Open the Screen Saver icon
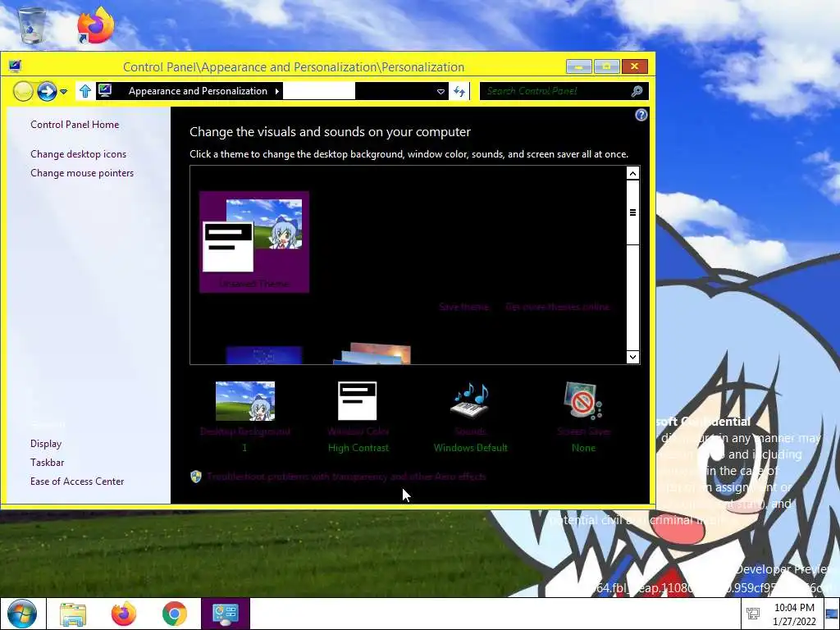Screen dimensions: 840x630 pyautogui.click(x=583, y=400)
